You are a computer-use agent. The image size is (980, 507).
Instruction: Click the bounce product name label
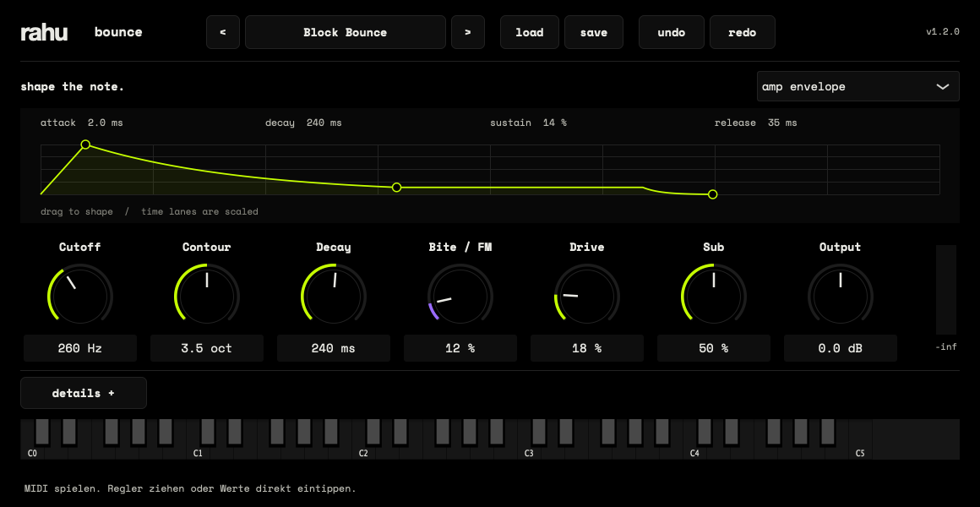coord(118,32)
